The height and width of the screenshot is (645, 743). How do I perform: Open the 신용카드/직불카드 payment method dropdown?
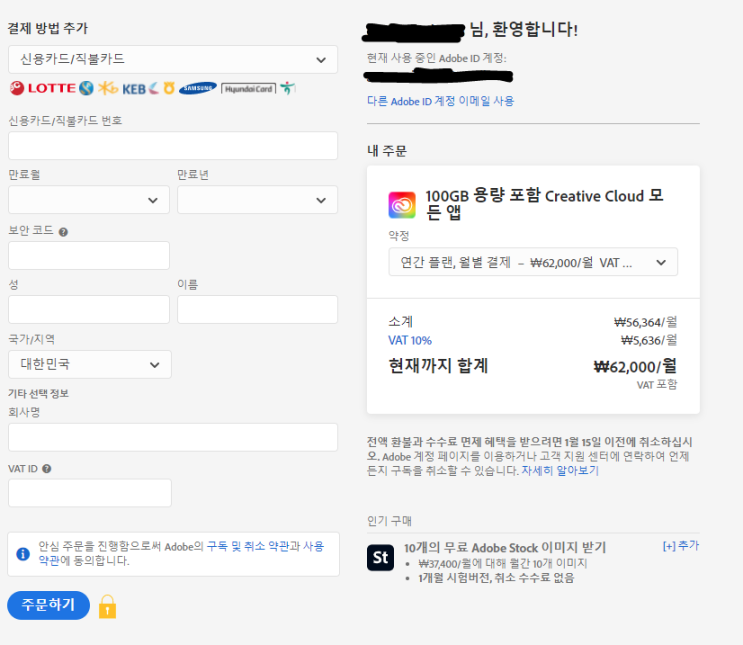coord(172,60)
